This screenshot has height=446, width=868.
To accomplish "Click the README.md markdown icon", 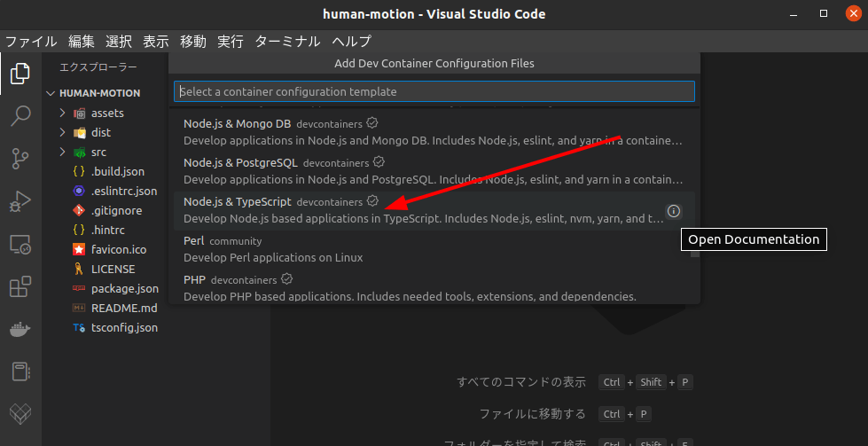I will point(79,308).
